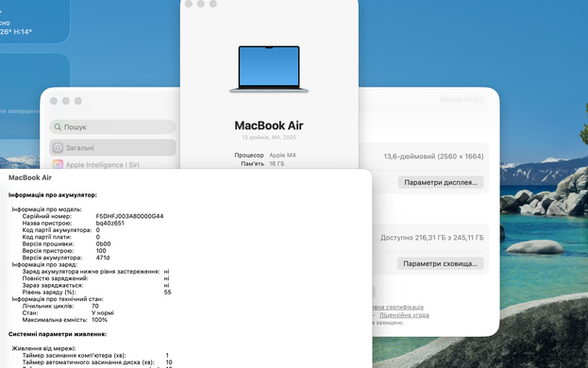Click the condition value 'У нормі'
The image size is (588, 368).
point(103,313)
